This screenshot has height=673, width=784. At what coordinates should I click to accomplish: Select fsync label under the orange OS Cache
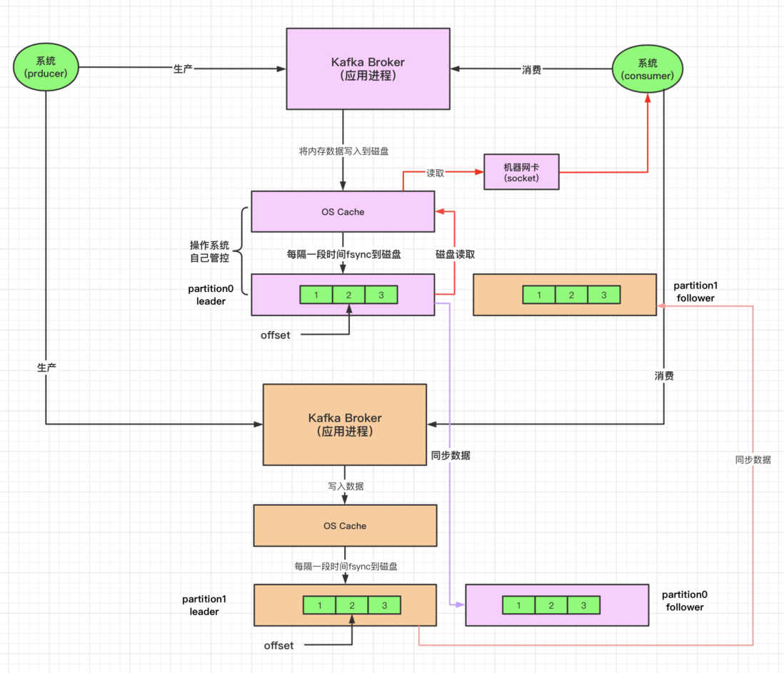pos(346,566)
